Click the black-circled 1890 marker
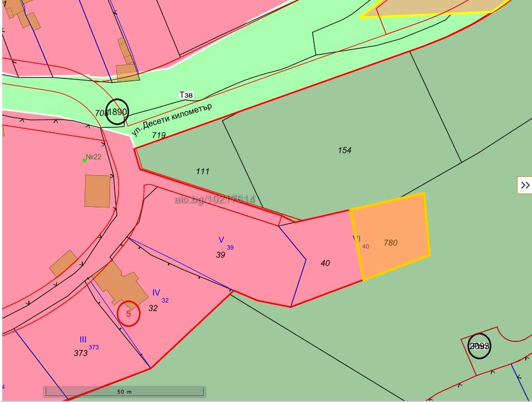The height and width of the screenshot is (402, 532). pos(117,112)
